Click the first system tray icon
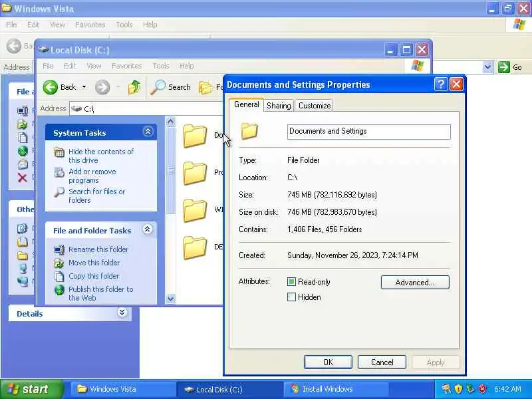The height and width of the screenshot is (399, 532). [446, 389]
